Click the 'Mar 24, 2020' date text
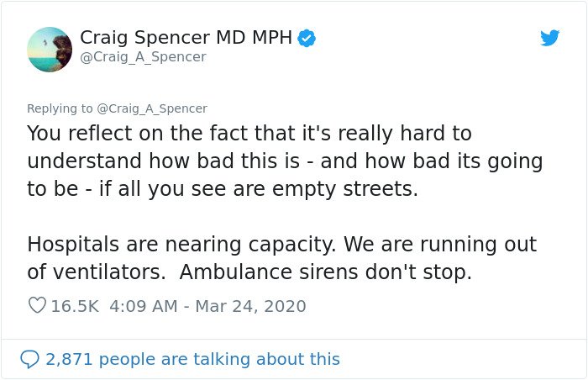The width and height of the screenshot is (588, 380). (250, 306)
